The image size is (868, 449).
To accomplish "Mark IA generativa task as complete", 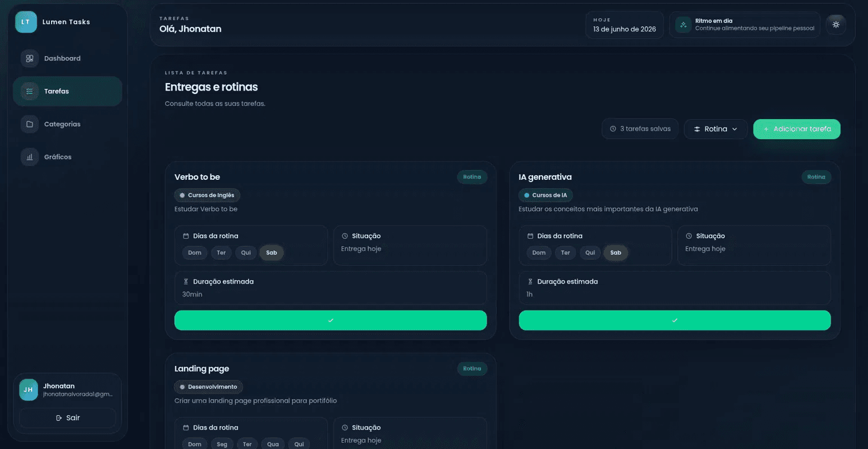I will click(x=675, y=320).
